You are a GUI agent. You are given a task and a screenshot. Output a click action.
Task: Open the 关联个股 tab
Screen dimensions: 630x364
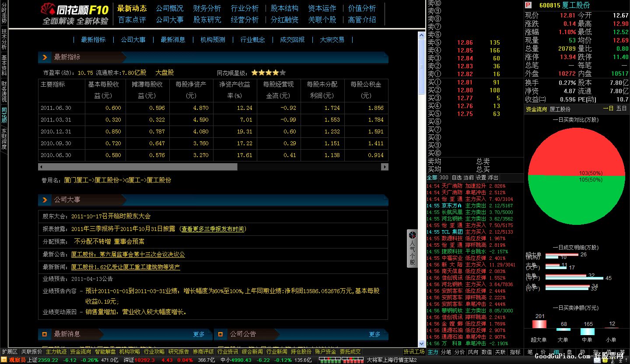tap(322, 20)
